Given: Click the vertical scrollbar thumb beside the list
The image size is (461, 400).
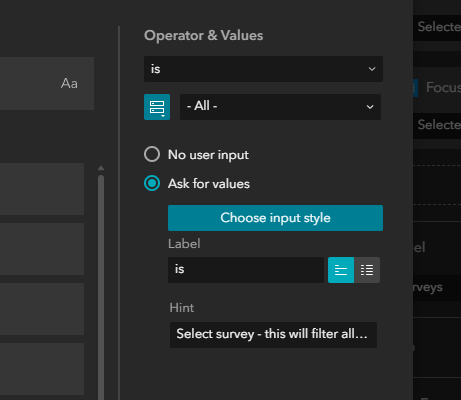Looking at the screenshot, I should click(101, 287).
